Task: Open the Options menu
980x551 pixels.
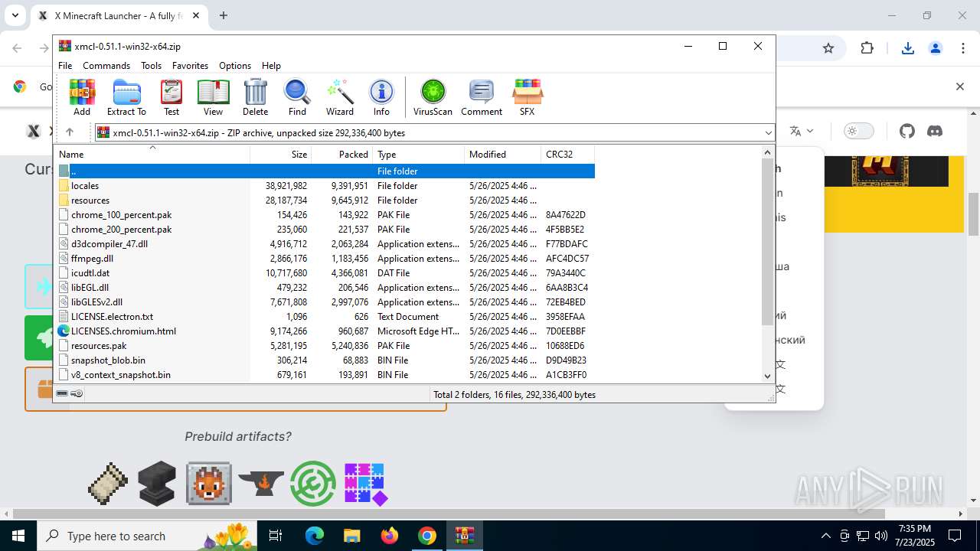Action: pyautogui.click(x=235, y=66)
